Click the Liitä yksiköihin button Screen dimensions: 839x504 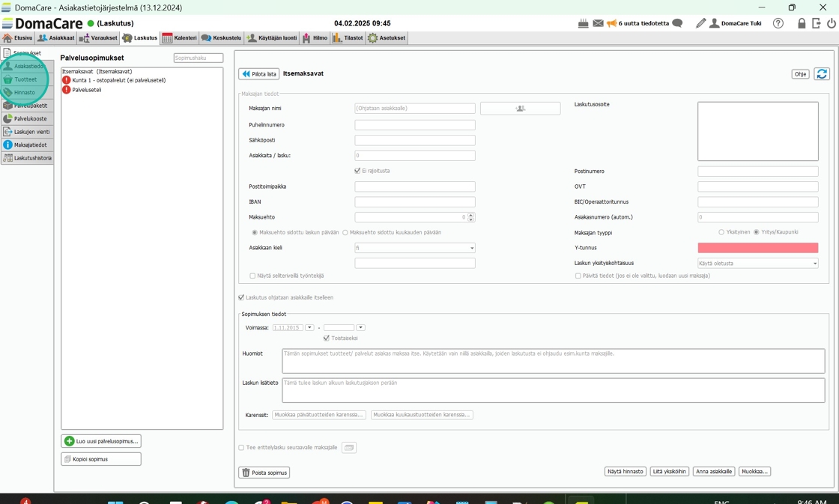pyautogui.click(x=670, y=471)
